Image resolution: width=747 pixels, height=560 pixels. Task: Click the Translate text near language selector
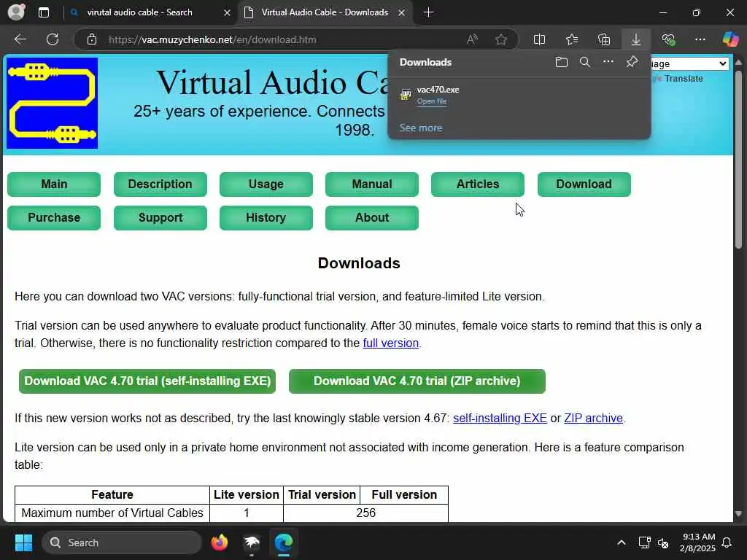coord(683,79)
